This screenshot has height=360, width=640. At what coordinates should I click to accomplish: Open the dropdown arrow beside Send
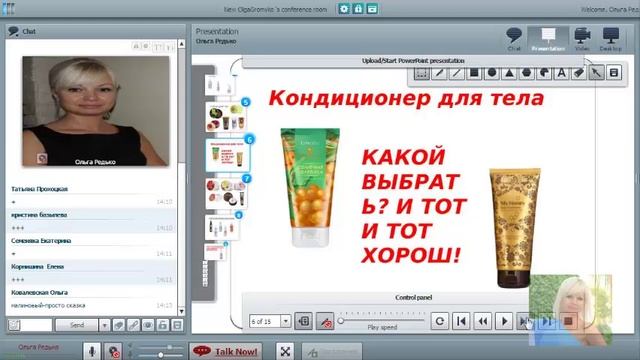(x=104, y=325)
